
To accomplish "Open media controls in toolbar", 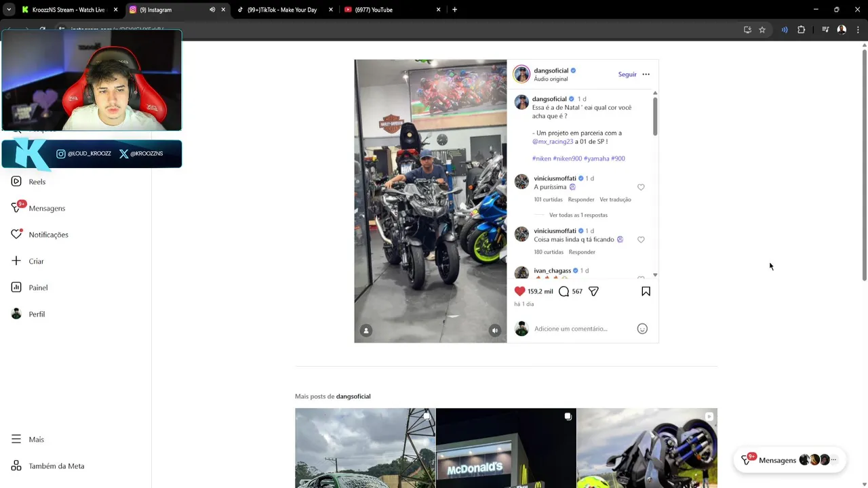I will [825, 30].
